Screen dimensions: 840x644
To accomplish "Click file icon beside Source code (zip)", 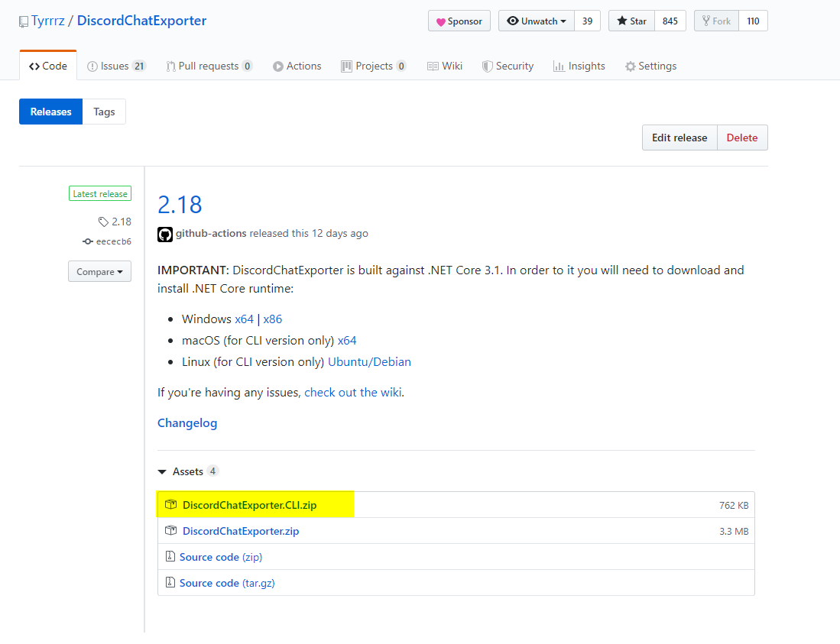I will tap(170, 556).
